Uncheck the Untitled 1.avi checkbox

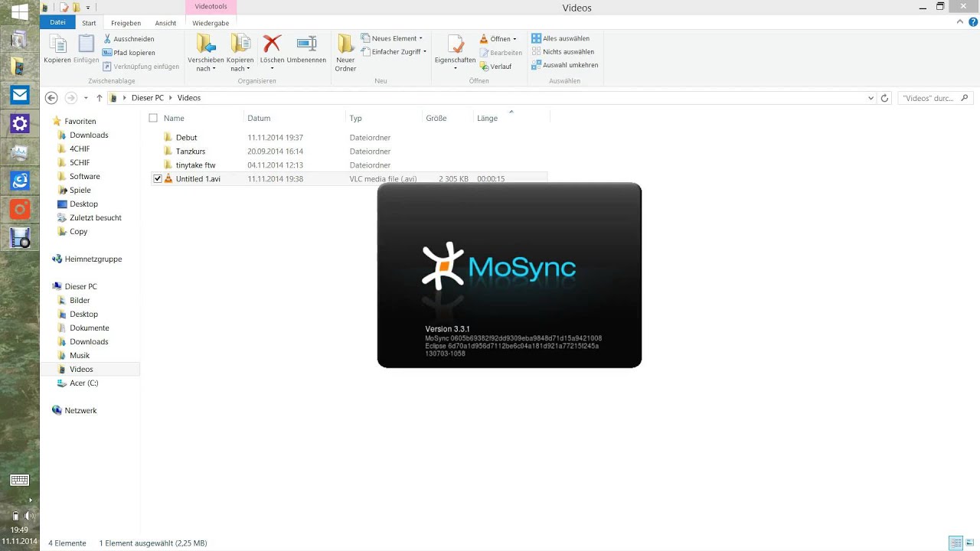(158, 179)
